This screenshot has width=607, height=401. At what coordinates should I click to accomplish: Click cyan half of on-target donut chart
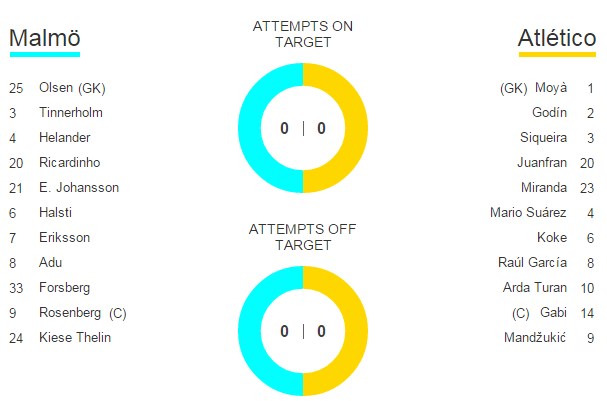click(249, 128)
